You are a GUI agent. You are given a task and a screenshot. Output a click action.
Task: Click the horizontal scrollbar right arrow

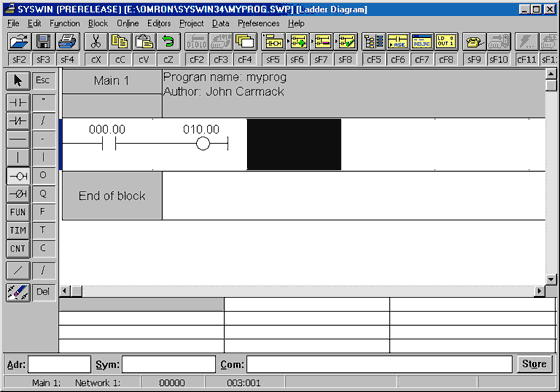(539, 291)
